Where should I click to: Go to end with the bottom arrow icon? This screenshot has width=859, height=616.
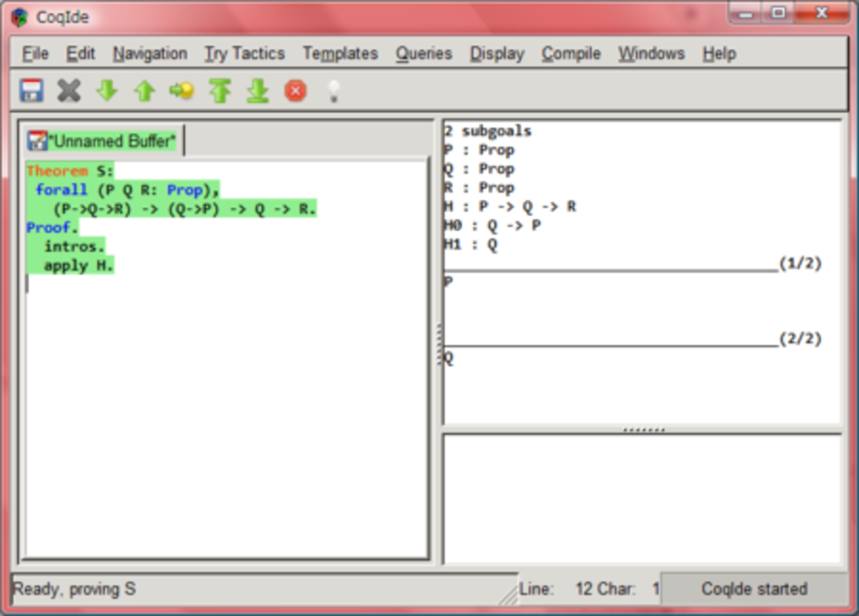(x=258, y=90)
